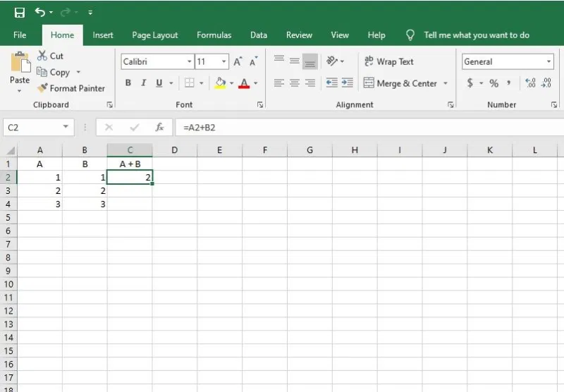
Task: Switch to the Formulas tab
Action: tap(214, 35)
